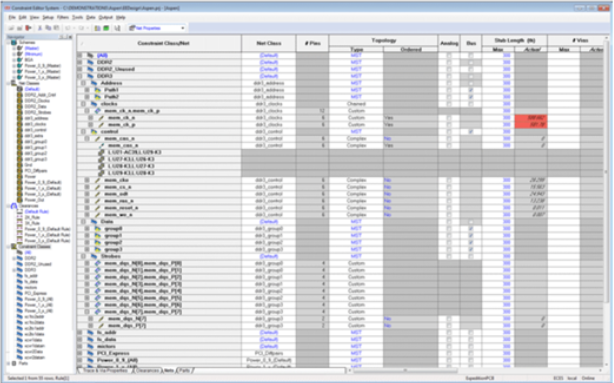Image resolution: width=614 pixels, height=383 pixels.
Task: Click the mem_dqs_N[7] net icon
Action: tap(101, 319)
